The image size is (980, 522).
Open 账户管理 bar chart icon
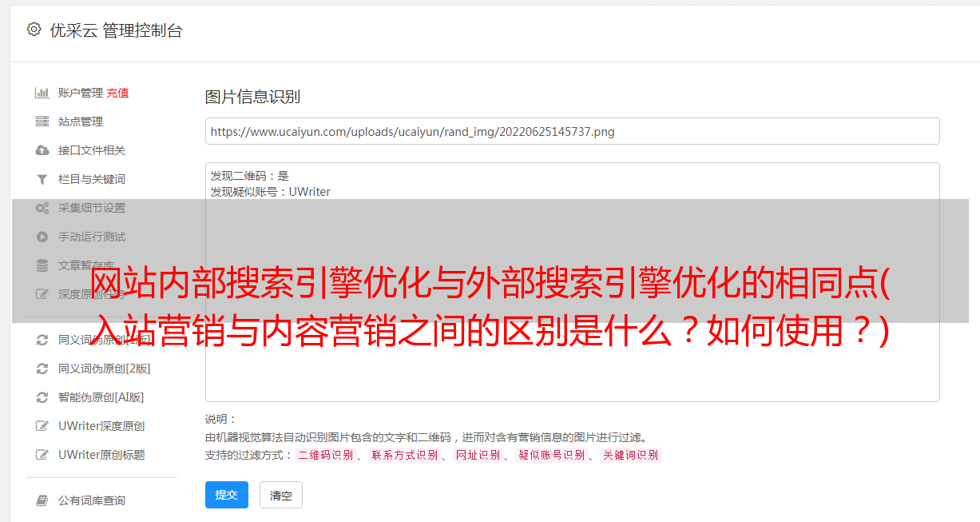click(x=42, y=93)
